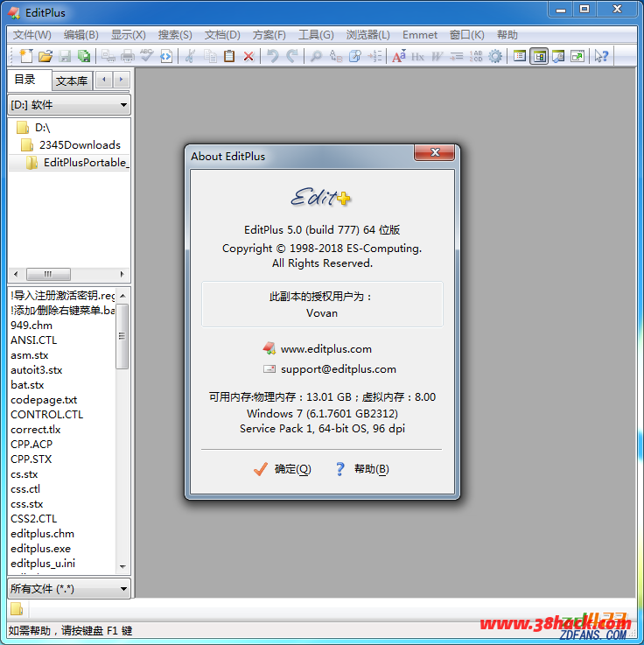Screen dimensions: 644x645
Task: Click the Print printer icon
Action: 128,56
